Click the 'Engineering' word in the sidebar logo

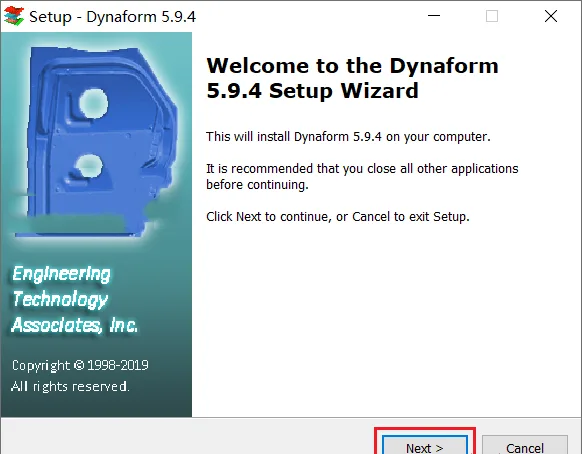pyautogui.click(x=61, y=274)
